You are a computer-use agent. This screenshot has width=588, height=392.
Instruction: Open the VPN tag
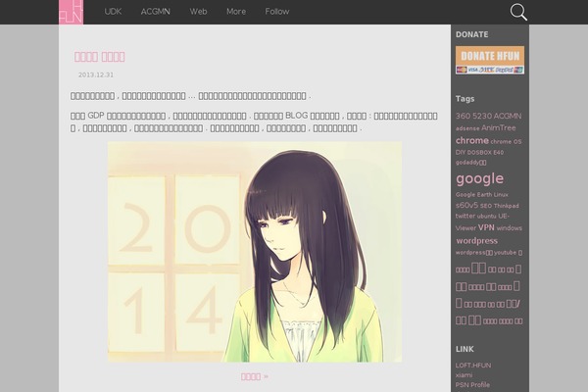(486, 227)
